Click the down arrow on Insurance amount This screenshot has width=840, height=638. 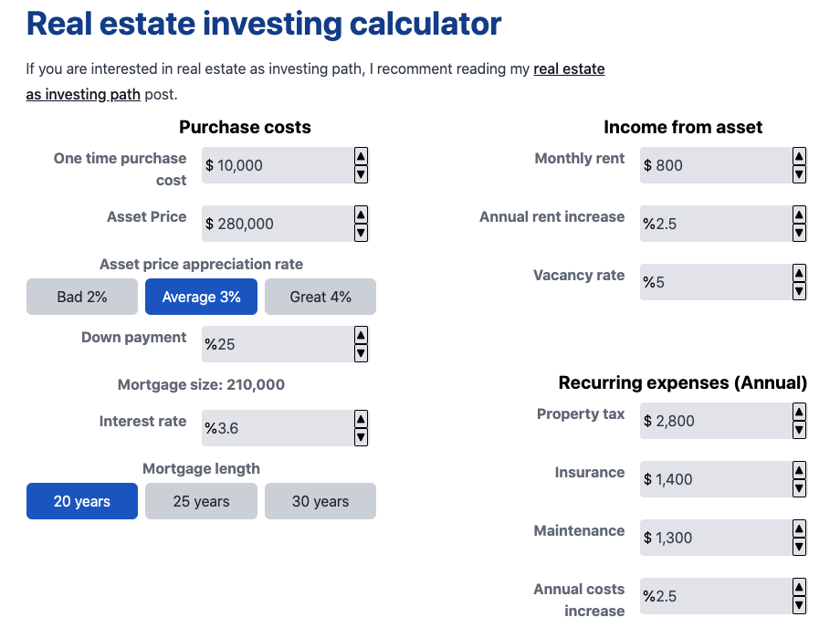click(799, 486)
